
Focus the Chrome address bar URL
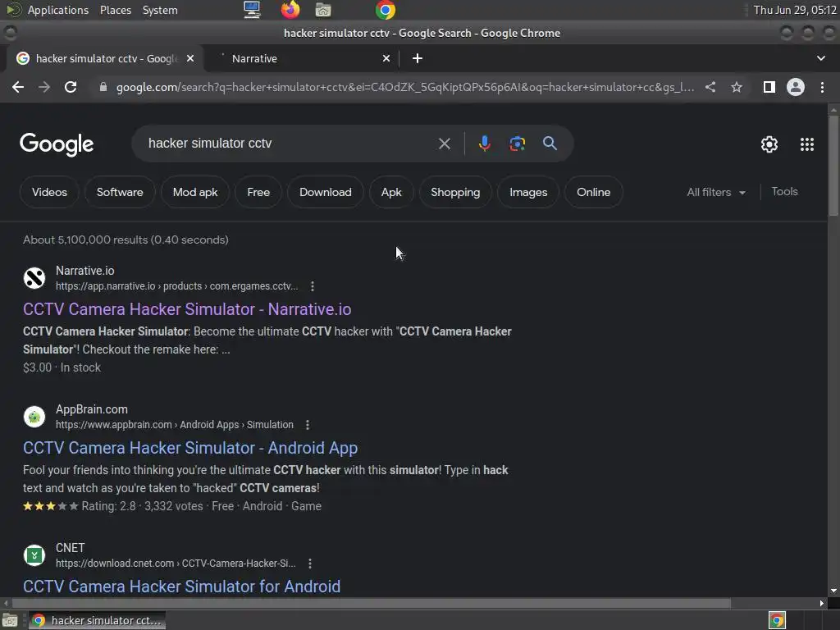(x=405, y=87)
